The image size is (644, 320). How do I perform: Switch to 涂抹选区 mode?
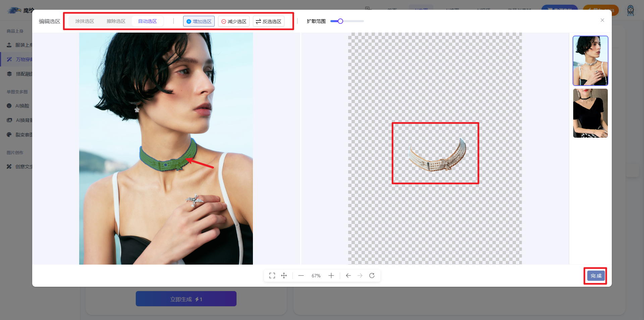(85, 21)
